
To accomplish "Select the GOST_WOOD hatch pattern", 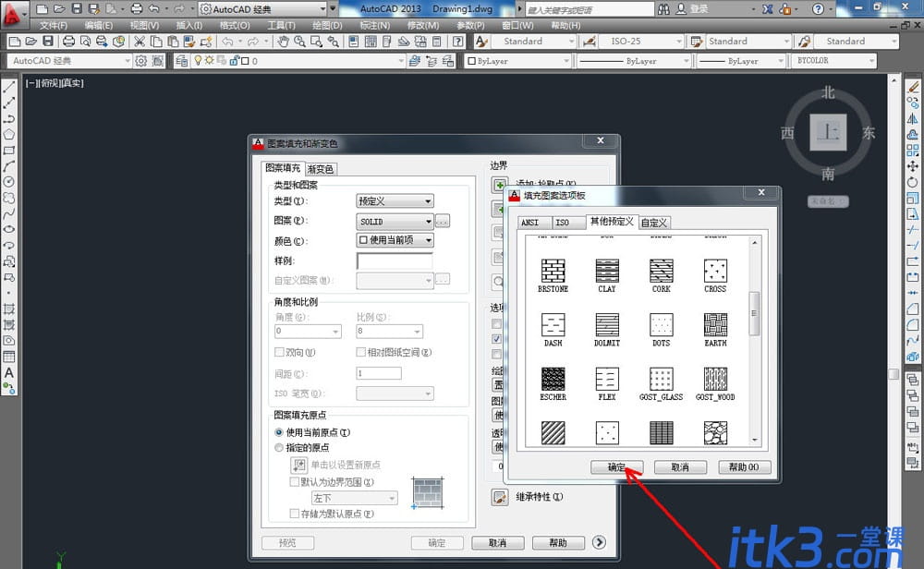I will pyautogui.click(x=715, y=384).
